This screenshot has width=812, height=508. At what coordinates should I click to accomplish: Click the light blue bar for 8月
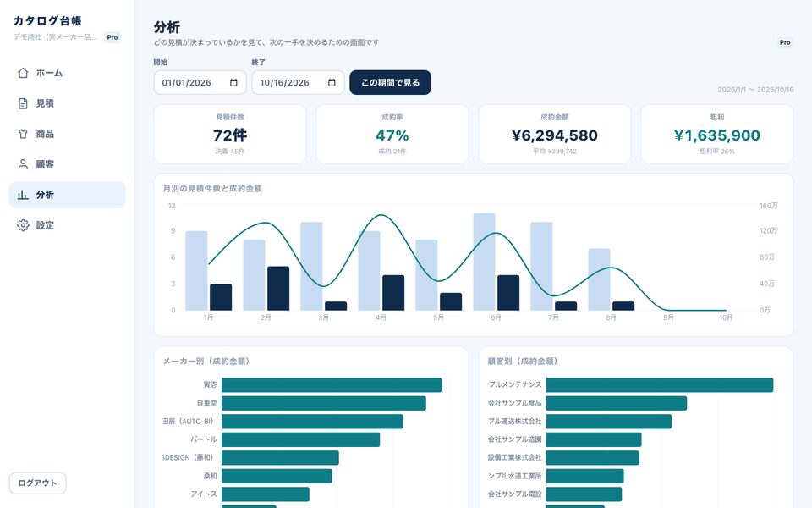[599, 279]
